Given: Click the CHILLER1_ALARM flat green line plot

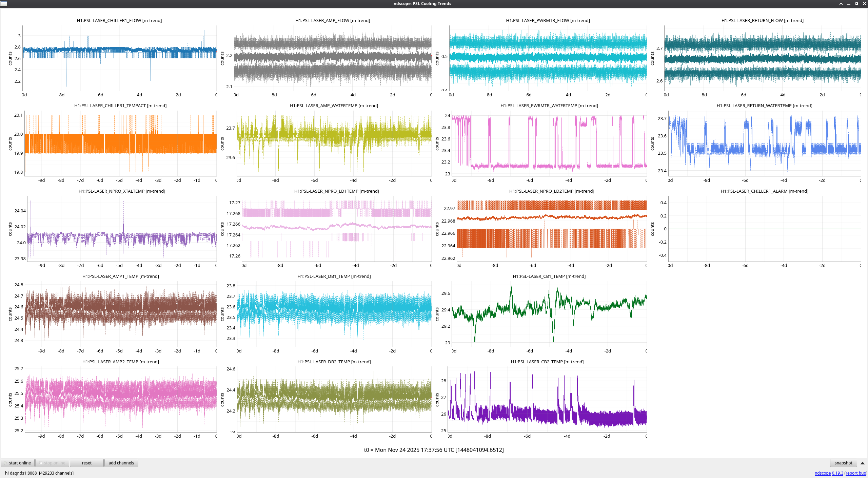Looking at the screenshot, I should click(x=765, y=229).
